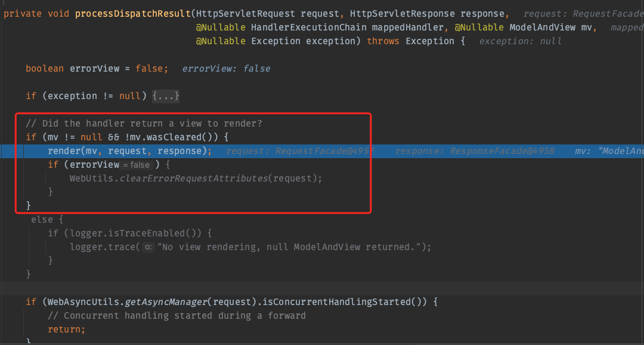Click 'response: ResponseFacade@4958' debug value
The height and width of the screenshot is (345, 644).
[475, 152]
